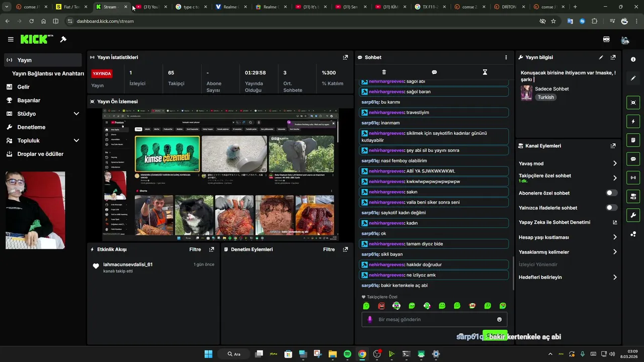Pop out the Yayın İstatistikleri panel
This screenshot has height=362, width=644.
[345, 57]
